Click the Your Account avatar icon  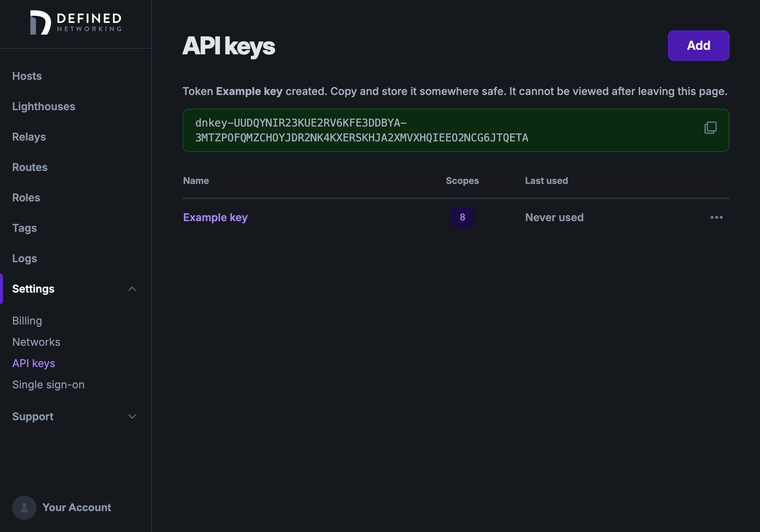tap(24, 507)
